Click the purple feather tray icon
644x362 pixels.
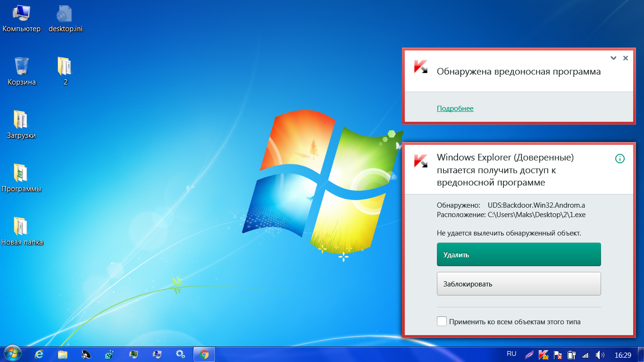coord(530,354)
